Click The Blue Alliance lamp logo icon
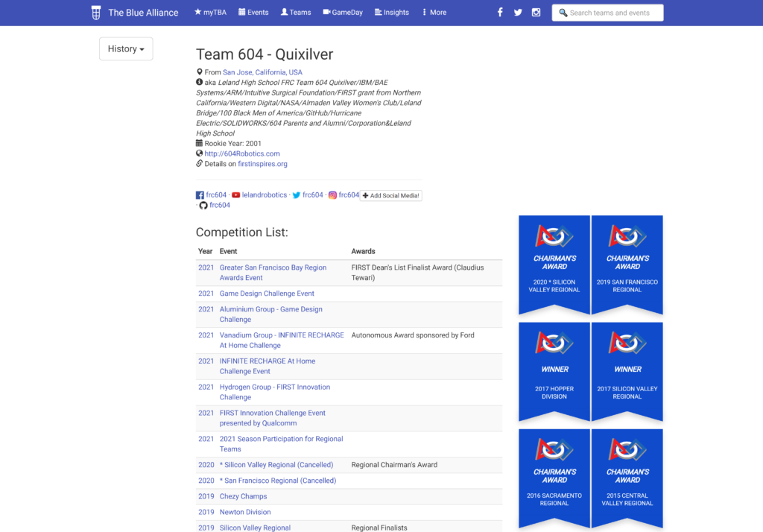The width and height of the screenshot is (763, 532). coord(96,13)
